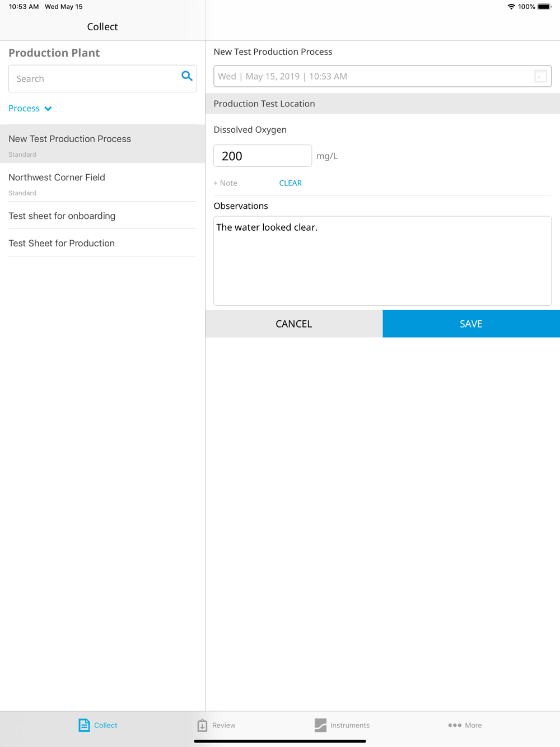The image size is (560, 747).
Task: Cancel the data entry form
Action: [294, 324]
